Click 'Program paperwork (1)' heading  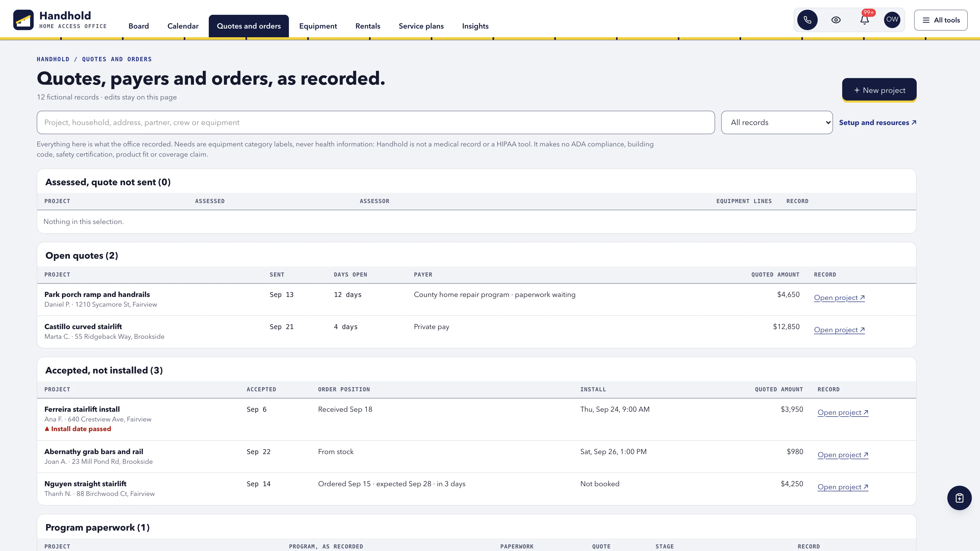point(97,528)
